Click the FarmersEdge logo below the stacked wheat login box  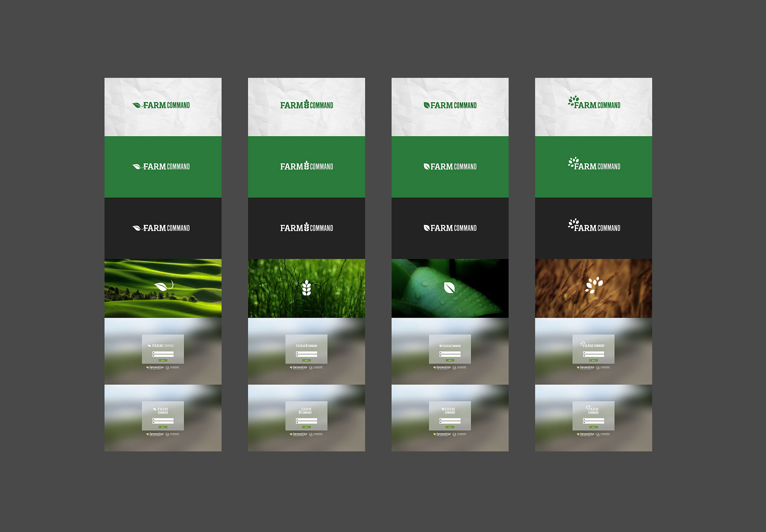coord(298,434)
